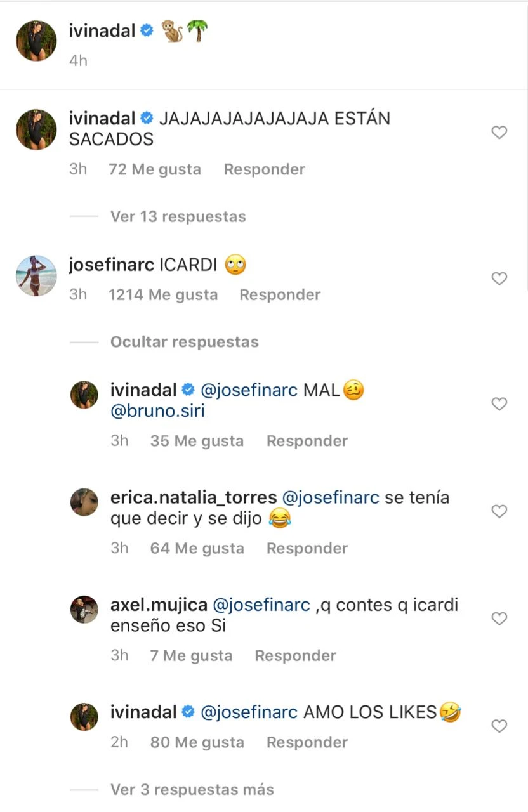Tap the heart on the AMO LOS LIKES reply
The width and height of the screenshot is (528, 812).
click(499, 726)
